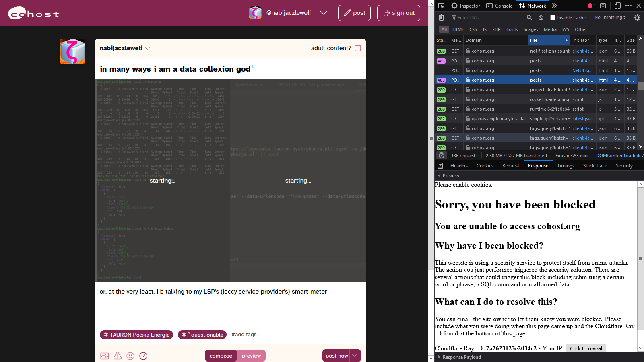The width and height of the screenshot is (644, 362).
Task: Filter requests by XHR type
Action: 496,29
